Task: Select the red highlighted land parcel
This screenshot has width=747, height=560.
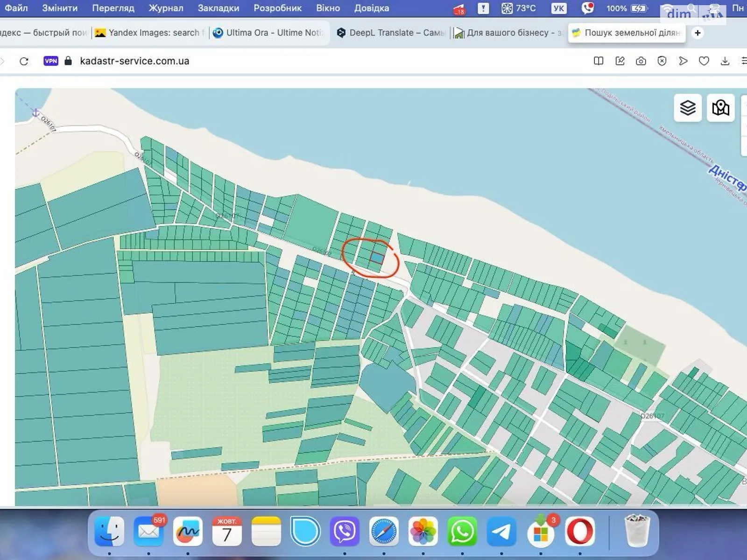Action: 377,258
